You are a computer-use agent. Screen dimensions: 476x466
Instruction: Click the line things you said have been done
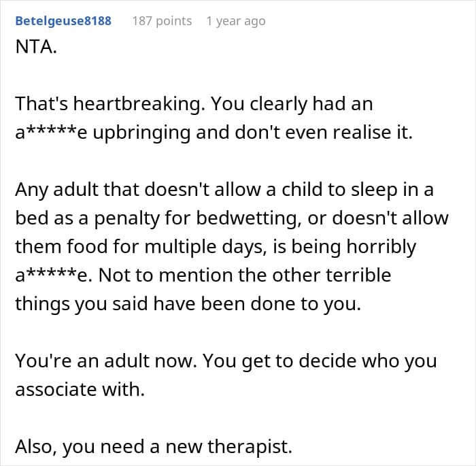(x=188, y=304)
